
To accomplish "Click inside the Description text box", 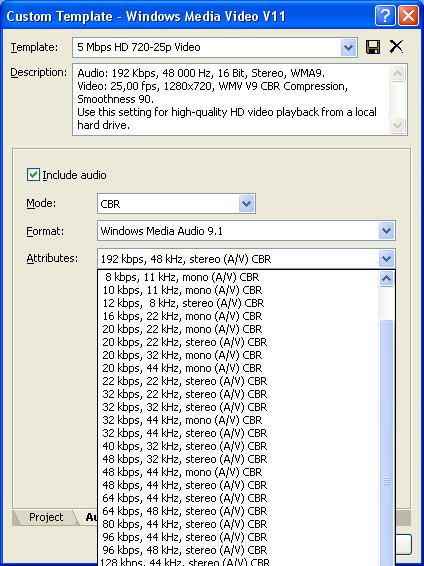I will coord(231,100).
